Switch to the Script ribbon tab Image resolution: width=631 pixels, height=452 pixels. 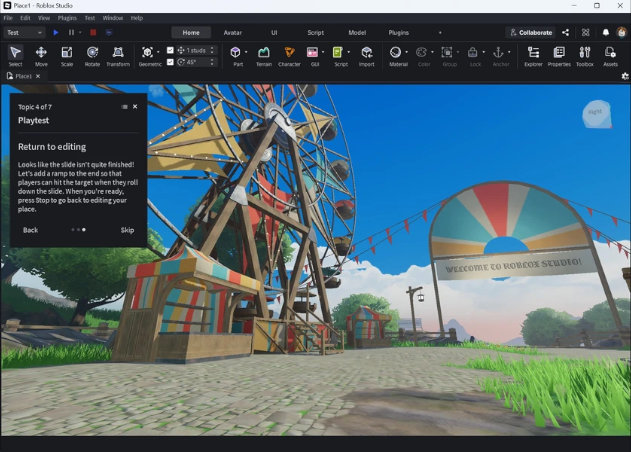click(316, 33)
